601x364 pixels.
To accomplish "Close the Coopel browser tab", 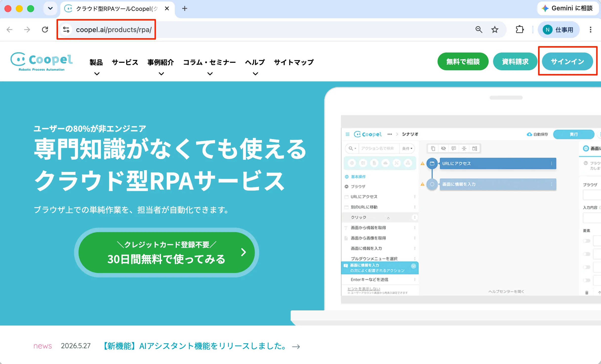I will [x=167, y=9].
